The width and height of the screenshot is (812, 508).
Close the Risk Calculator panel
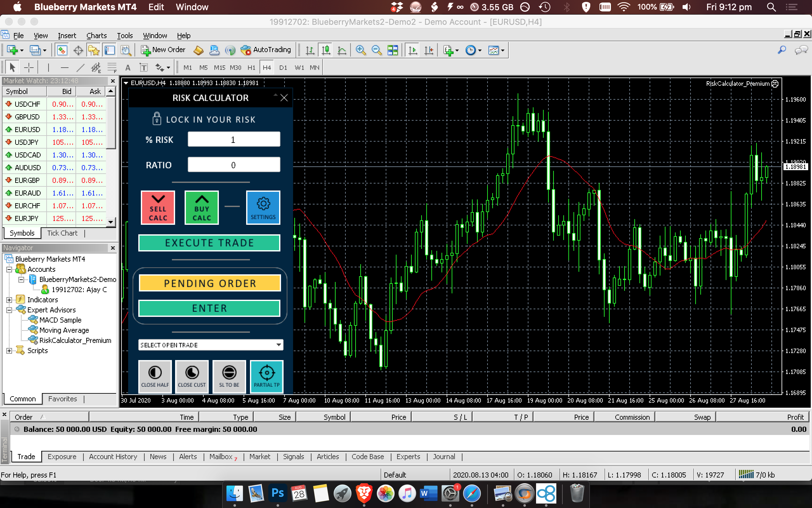tap(284, 98)
